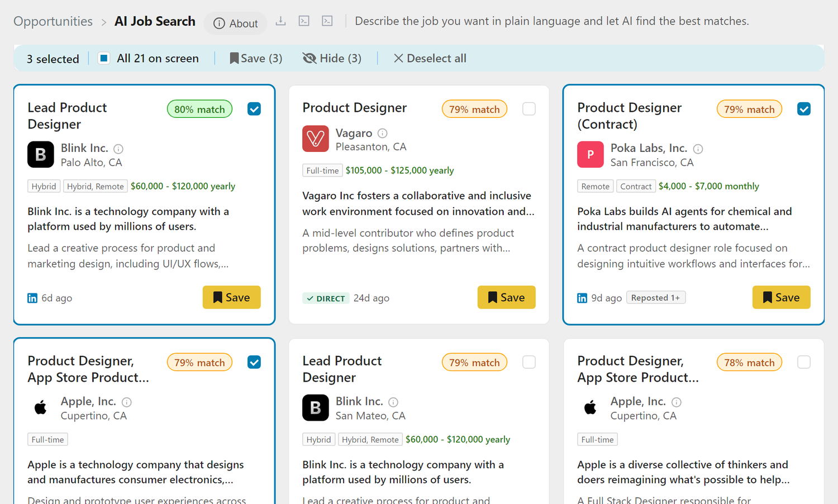Viewport: 838px width, 504px height.
Task: Click the LinkedIn icon beside '9d ago'
Action: tap(582, 298)
